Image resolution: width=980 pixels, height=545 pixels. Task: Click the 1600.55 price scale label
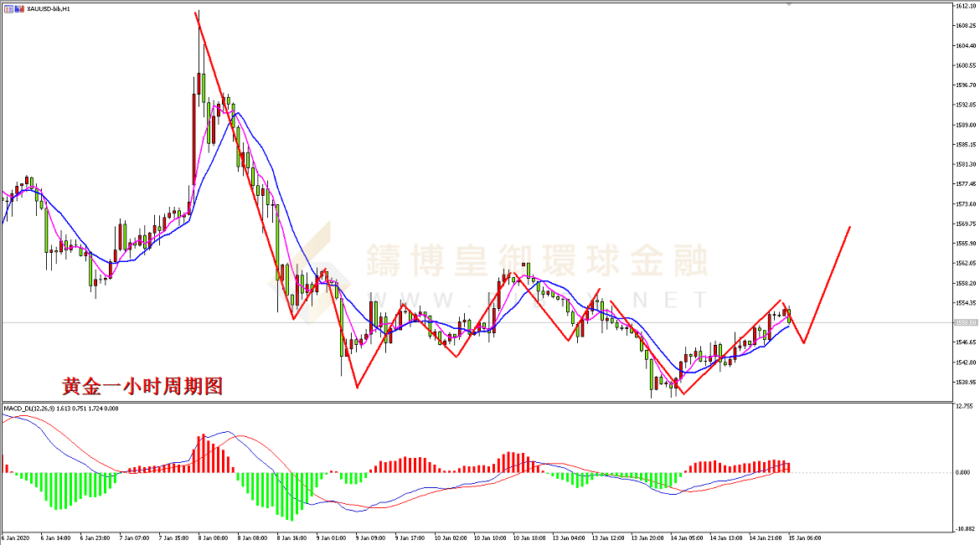pos(965,65)
